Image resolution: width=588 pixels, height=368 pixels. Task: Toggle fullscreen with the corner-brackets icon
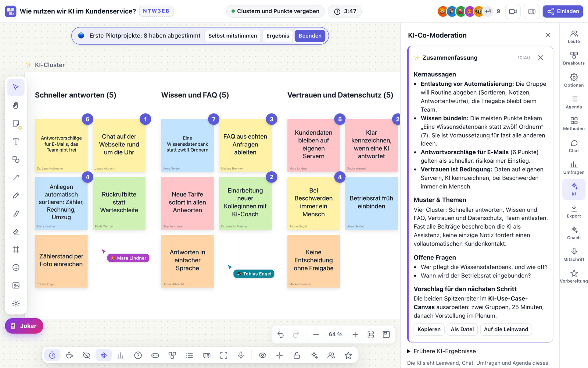click(223, 355)
